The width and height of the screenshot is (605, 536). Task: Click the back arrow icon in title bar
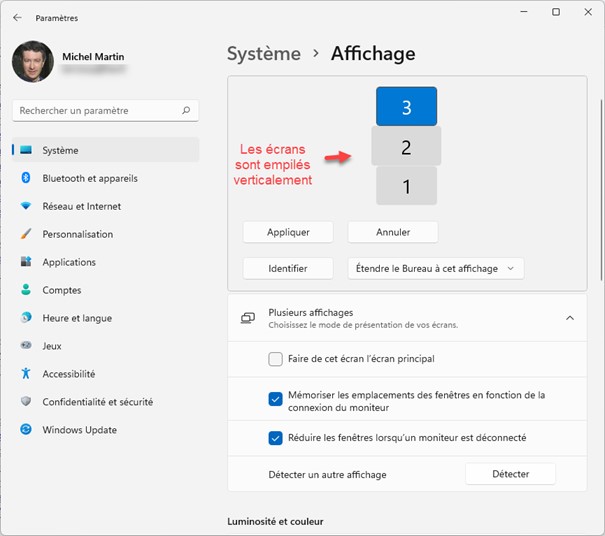click(17, 18)
